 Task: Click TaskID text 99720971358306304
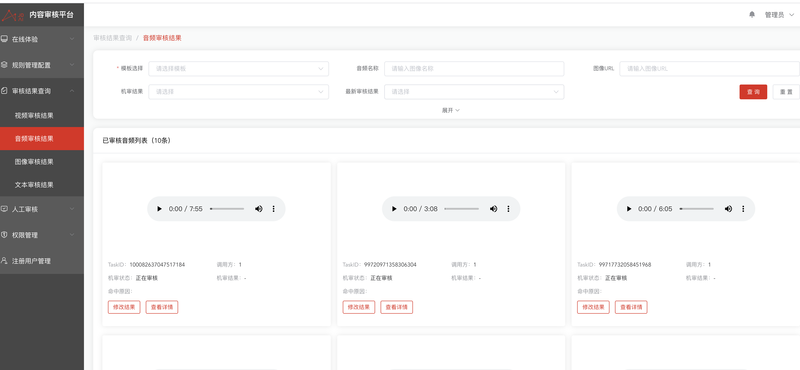tap(390, 265)
